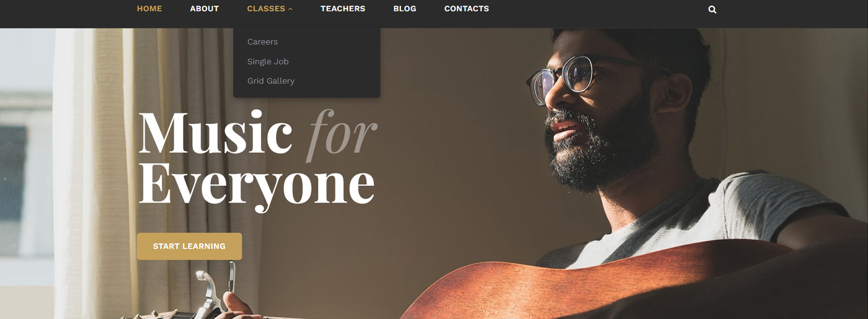
Task: Click the metal capo on the guitar neck
Action: point(217,288)
